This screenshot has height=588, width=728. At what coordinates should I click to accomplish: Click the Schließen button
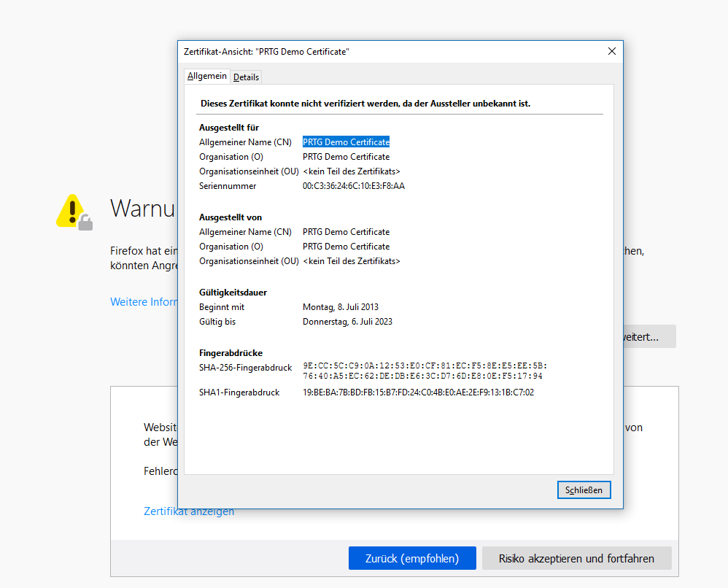pos(584,490)
